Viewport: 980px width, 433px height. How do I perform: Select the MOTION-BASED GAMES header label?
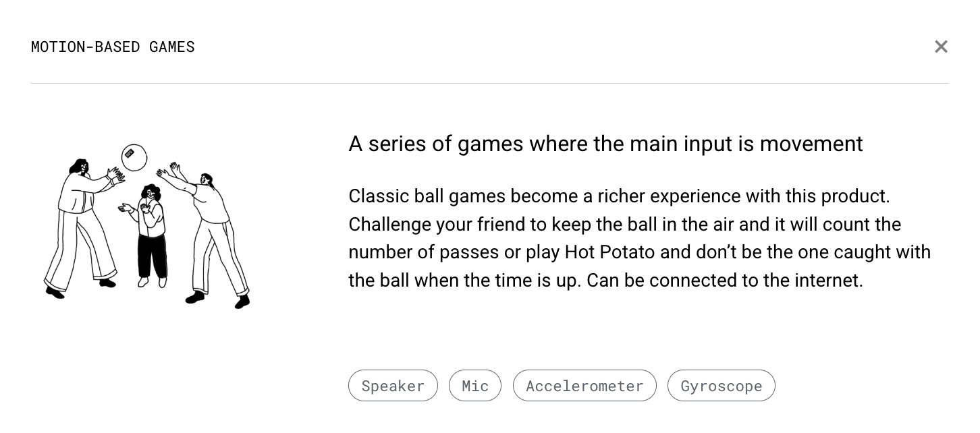pos(113,47)
